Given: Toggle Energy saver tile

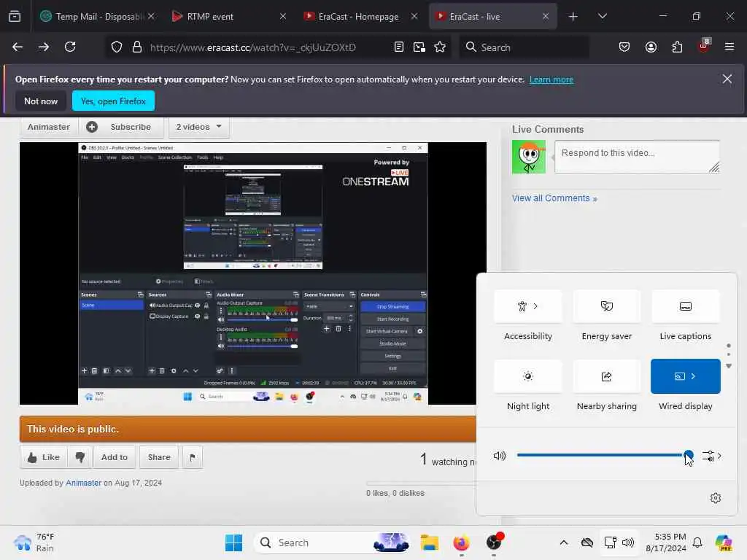Looking at the screenshot, I should coord(606,306).
